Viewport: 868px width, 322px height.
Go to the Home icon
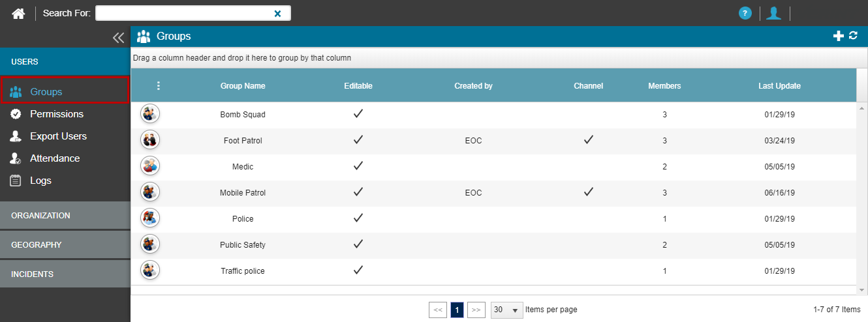(x=18, y=13)
